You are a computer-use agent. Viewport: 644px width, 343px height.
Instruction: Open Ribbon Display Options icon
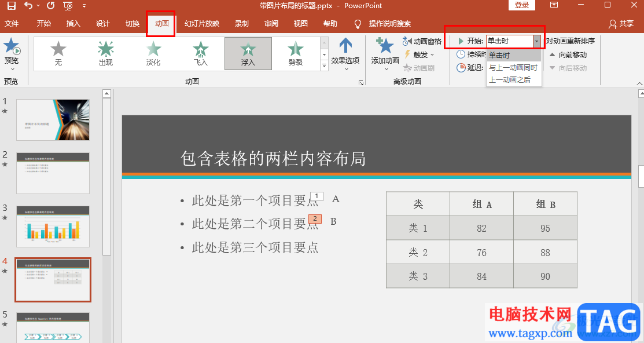pos(554,5)
